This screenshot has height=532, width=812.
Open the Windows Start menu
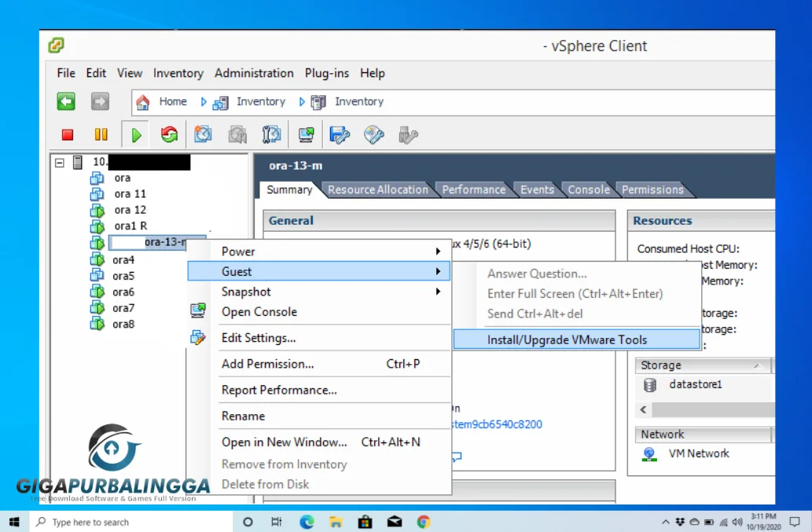coord(14,522)
